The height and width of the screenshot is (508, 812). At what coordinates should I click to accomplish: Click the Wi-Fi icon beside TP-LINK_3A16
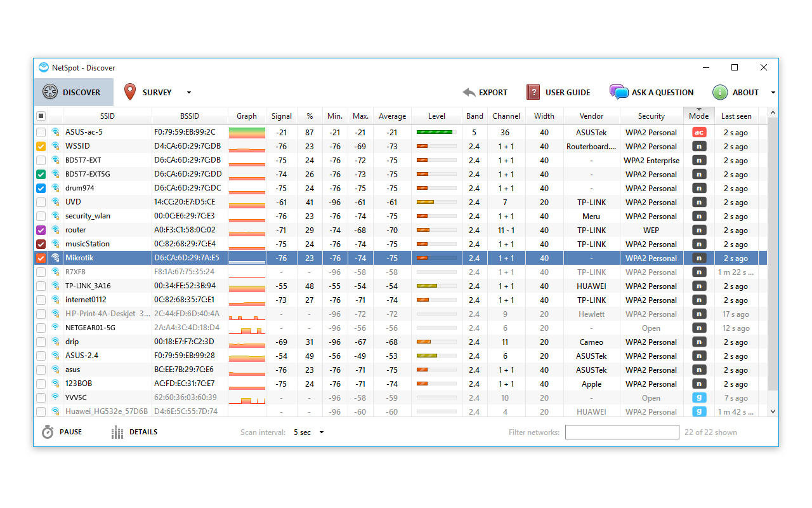[x=55, y=286]
